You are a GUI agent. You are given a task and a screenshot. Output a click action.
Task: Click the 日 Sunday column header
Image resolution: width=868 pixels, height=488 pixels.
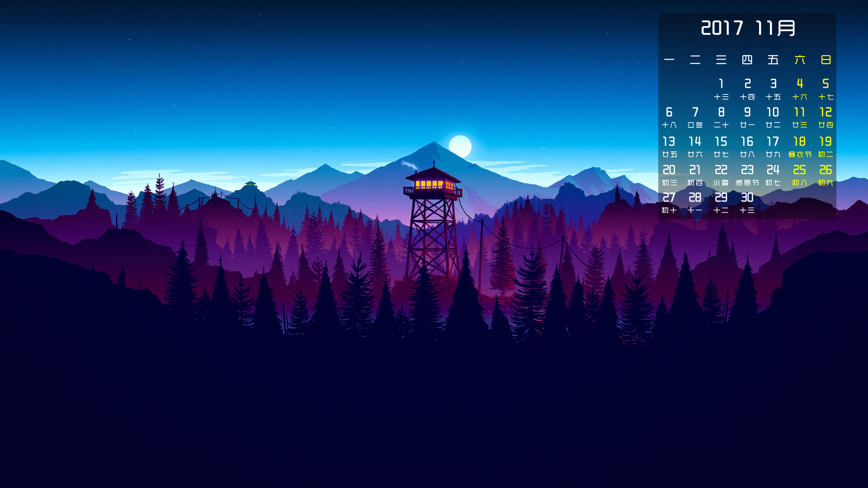[x=826, y=60]
